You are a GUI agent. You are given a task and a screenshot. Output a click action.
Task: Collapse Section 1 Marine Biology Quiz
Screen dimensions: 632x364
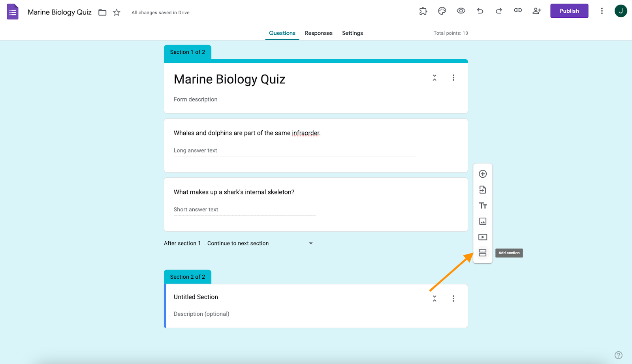pos(434,78)
